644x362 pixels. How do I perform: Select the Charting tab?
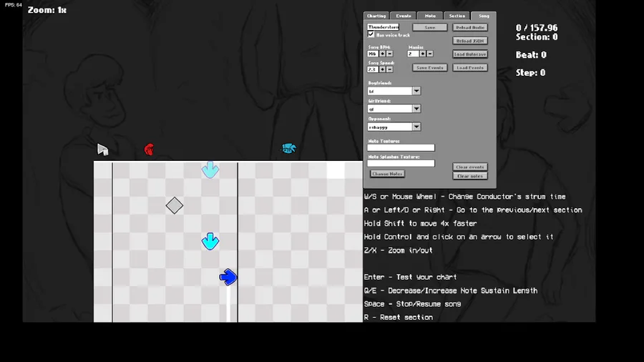(376, 16)
